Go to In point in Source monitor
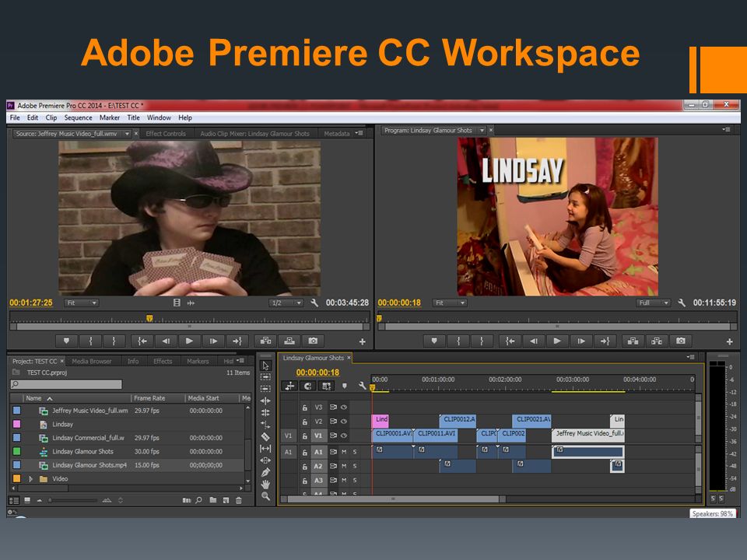 pyautogui.click(x=142, y=341)
